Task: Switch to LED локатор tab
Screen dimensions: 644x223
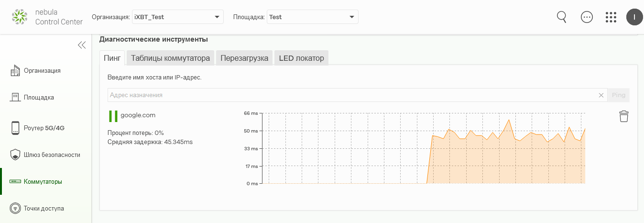Action: tap(301, 58)
